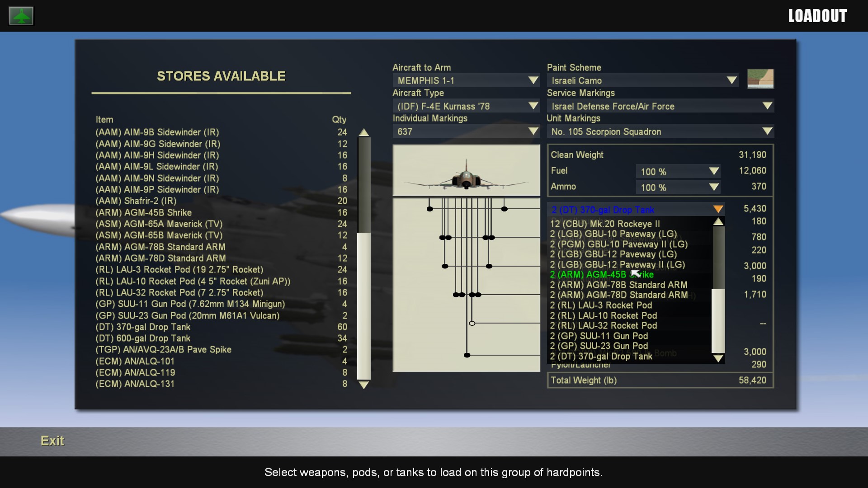Click the green aircraft icon at top left
This screenshot has width=868, height=488.
21,16
